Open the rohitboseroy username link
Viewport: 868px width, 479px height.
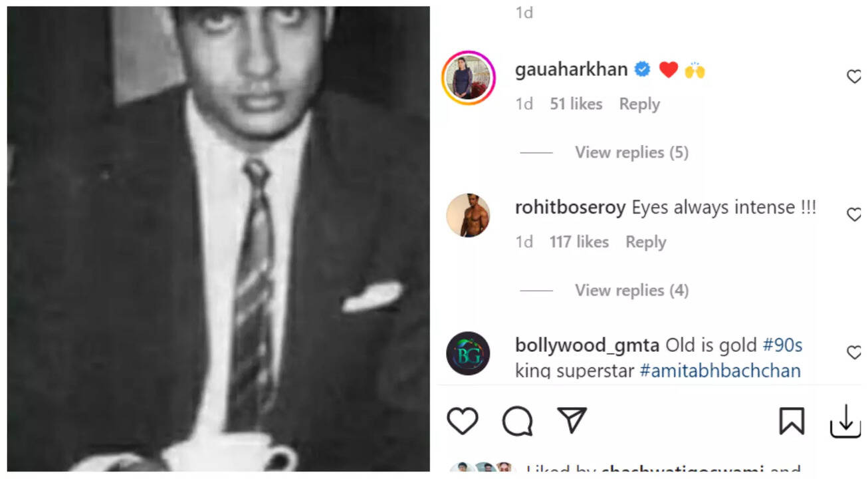pyautogui.click(x=570, y=208)
